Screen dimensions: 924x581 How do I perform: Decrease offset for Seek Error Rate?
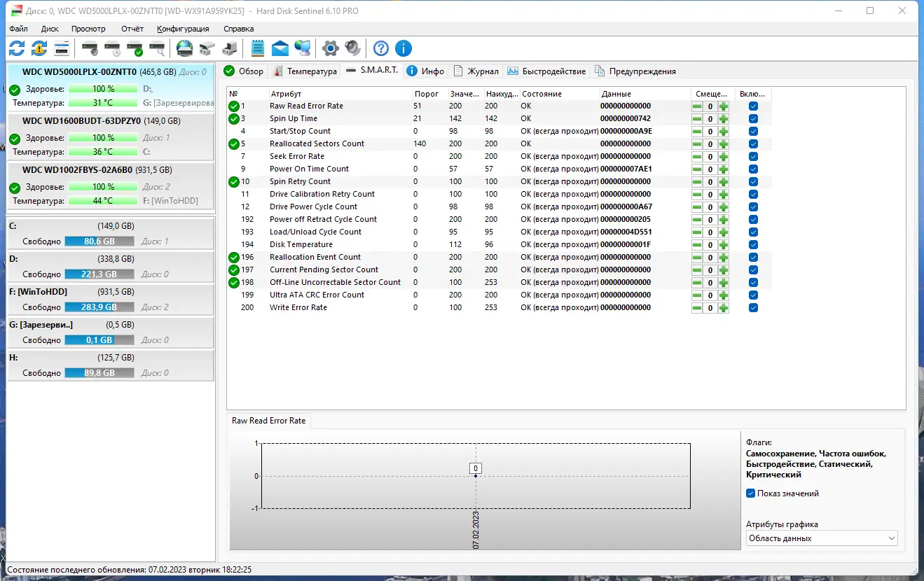(697, 157)
